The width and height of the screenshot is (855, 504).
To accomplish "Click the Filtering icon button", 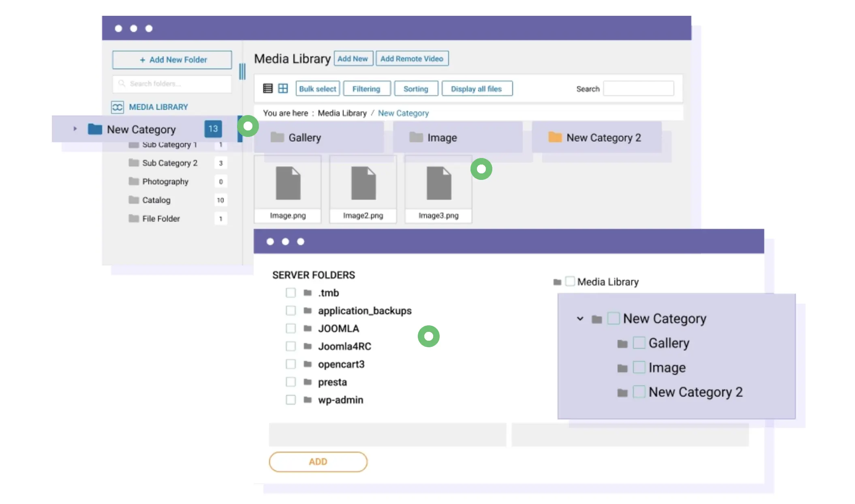I will point(366,88).
